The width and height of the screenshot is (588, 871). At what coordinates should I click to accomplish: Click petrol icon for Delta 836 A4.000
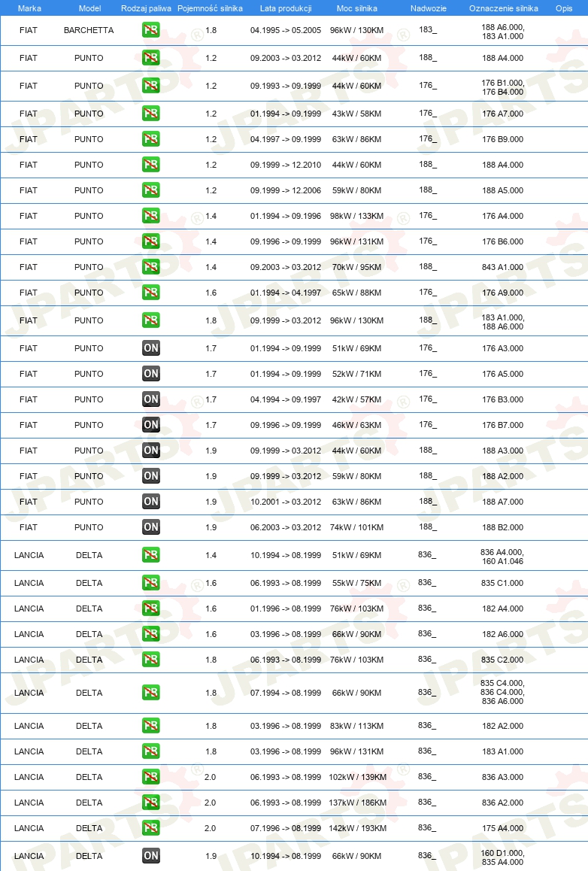150,555
